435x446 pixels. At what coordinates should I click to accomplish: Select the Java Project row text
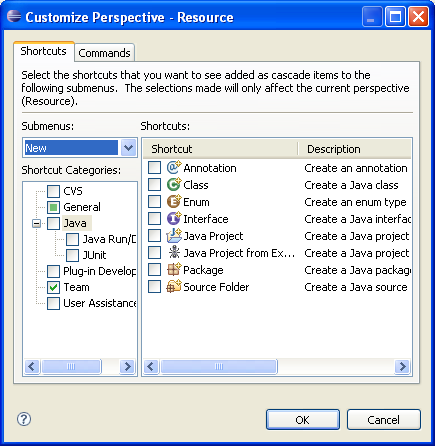(213, 236)
